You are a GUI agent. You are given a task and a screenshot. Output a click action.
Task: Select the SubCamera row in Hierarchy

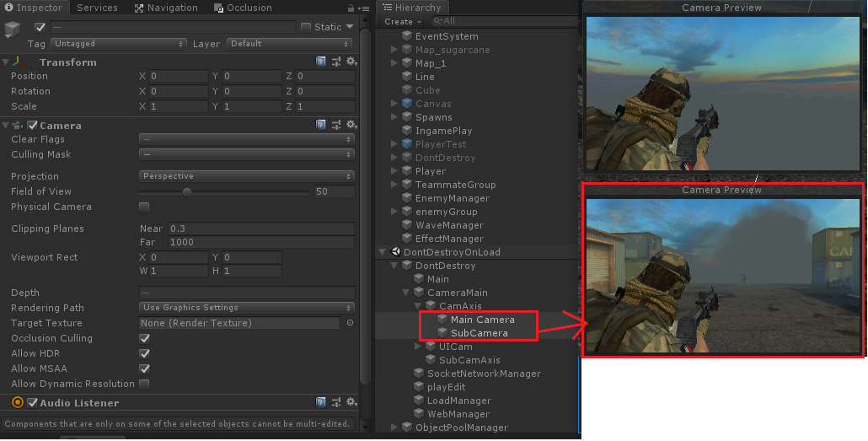point(479,333)
